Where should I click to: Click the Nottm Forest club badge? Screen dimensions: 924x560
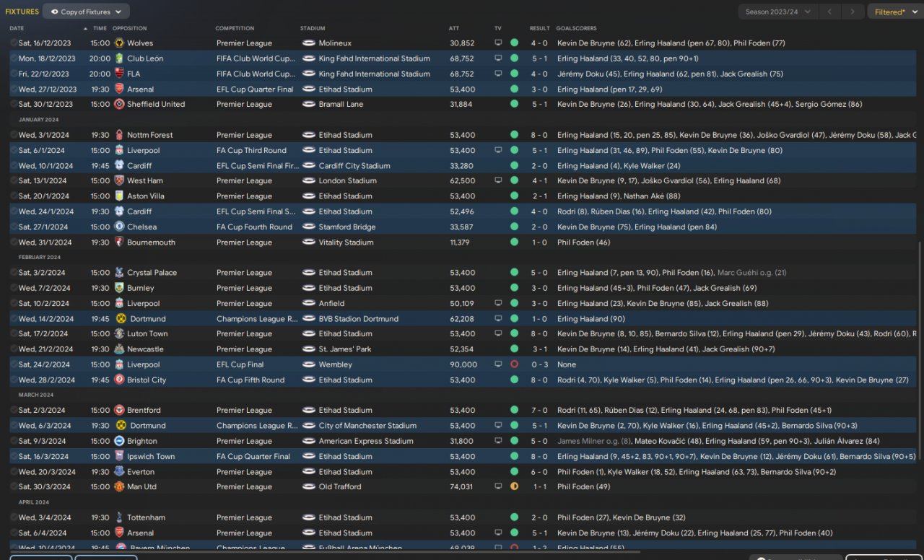point(119,135)
